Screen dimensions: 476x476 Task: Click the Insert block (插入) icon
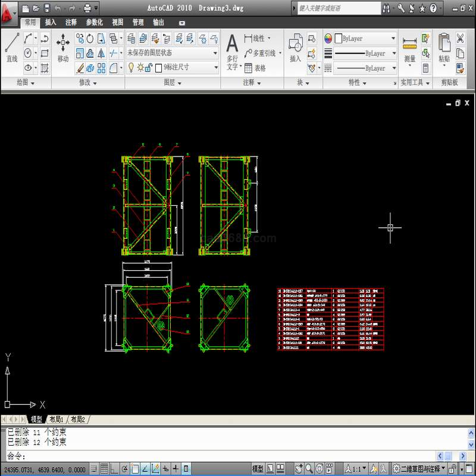pos(296,48)
